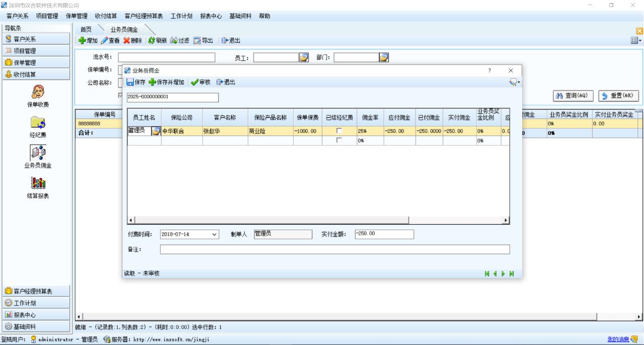Viewport: 644px width, 345px height.
Task: Click the serial number field 2025-0000000001
Action: (x=173, y=97)
